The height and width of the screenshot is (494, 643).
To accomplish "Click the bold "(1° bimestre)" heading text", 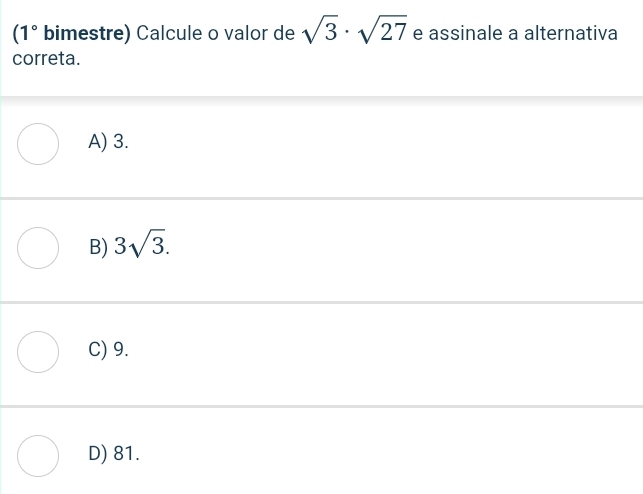I will (x=71, y=32).
